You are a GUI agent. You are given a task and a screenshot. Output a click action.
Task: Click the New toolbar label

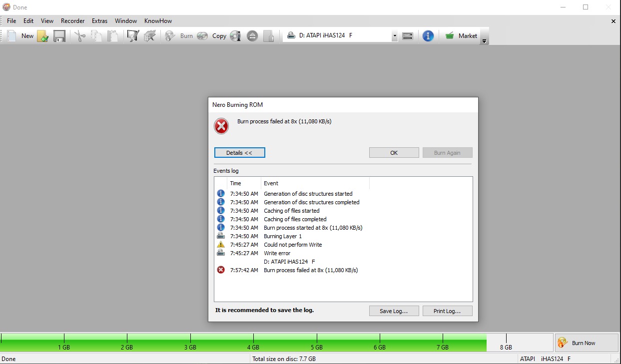tap(27, 36)
